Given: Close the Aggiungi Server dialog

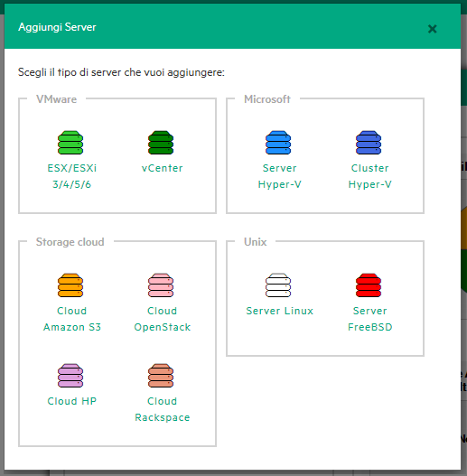Looking at the screenshot, I should (432, 29).
